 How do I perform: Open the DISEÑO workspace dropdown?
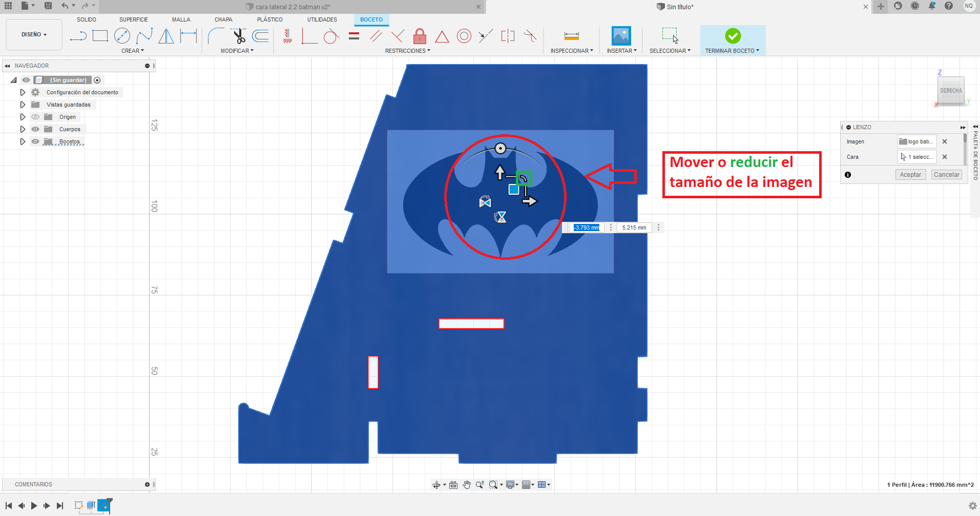pos(34,35)
